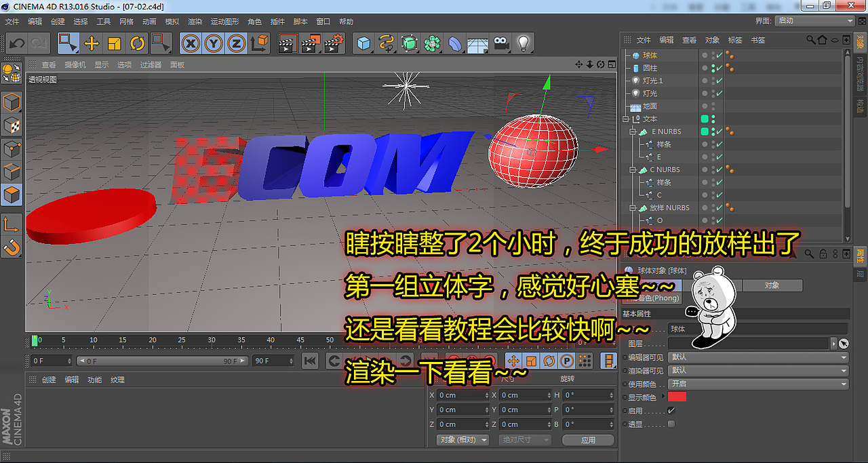This screenshot has height=463, width=868.
Task: Collapse the E NURBS tree node
Action: 633,132
